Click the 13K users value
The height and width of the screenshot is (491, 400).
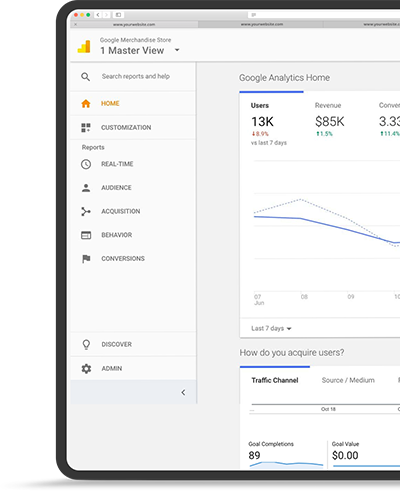coord(262,122)
